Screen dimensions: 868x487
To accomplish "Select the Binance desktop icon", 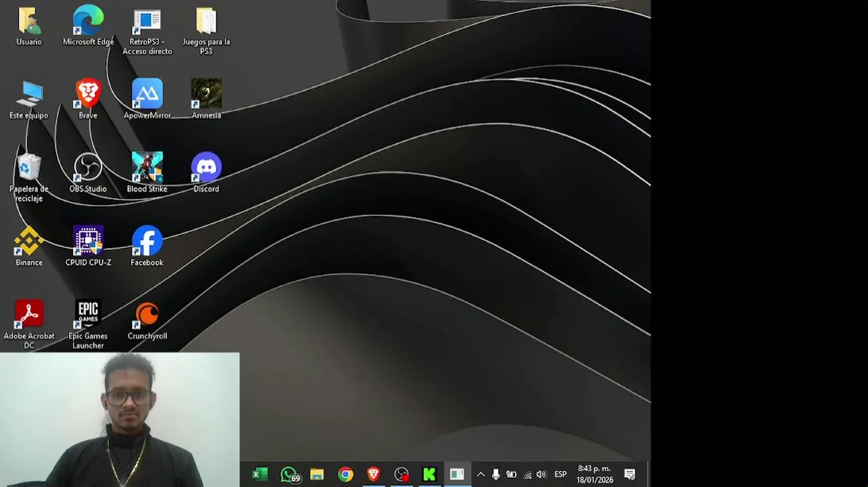I will coord(29,247).
